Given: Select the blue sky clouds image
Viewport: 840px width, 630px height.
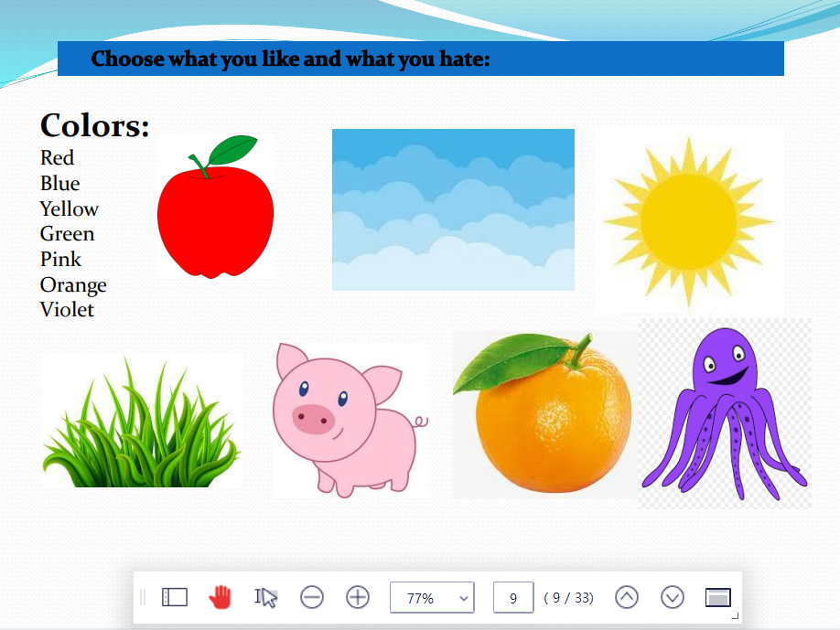Looking at the screenshot, I should [453, 209].
